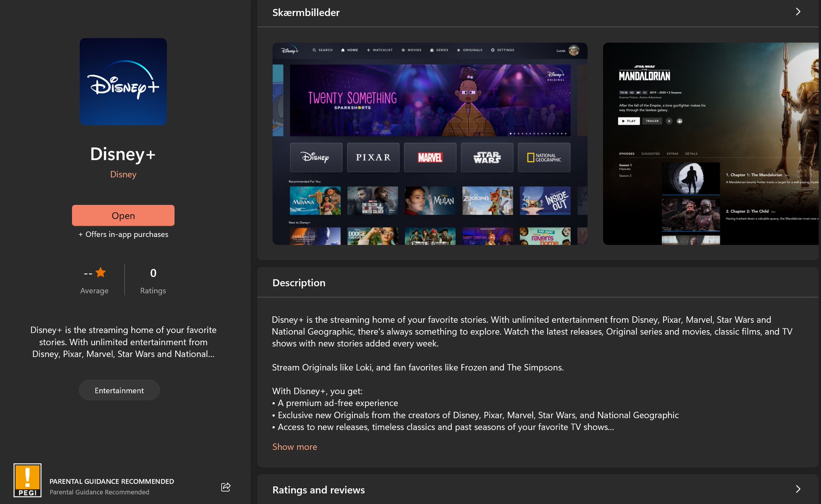Expand the Ratings and reviews chevron
Viewport: 821px width, 504px height.
tap(798, 490)
